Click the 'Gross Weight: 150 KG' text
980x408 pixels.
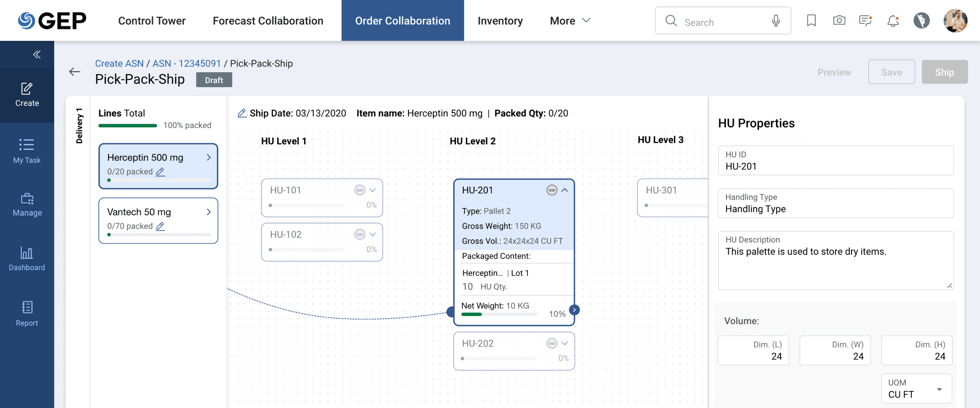tap(501, 226)
